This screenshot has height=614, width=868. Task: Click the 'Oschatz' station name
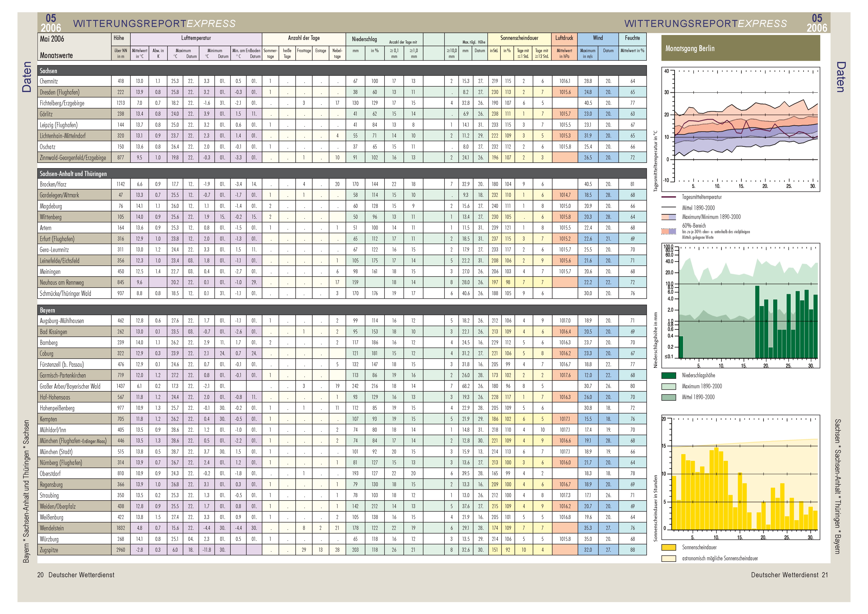(48, 147)
